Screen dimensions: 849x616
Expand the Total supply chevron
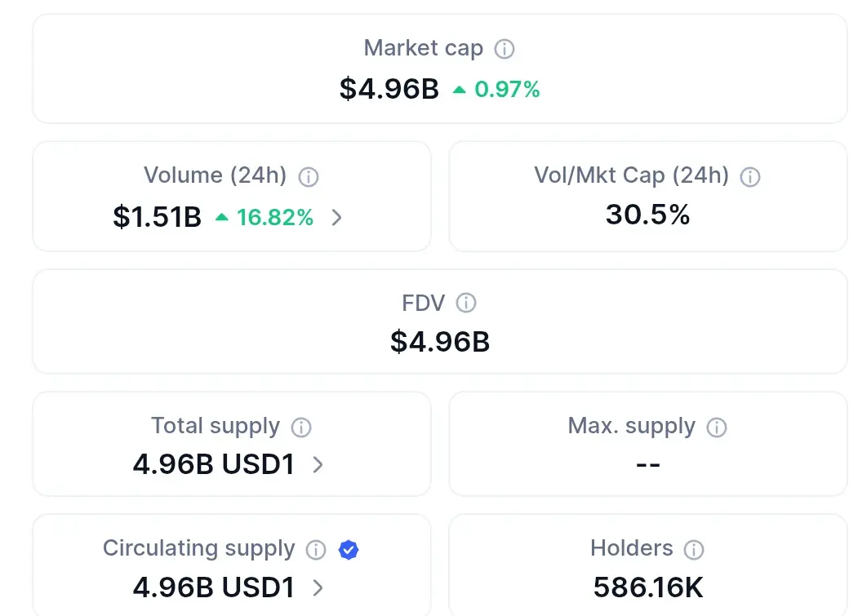(318, 465)
